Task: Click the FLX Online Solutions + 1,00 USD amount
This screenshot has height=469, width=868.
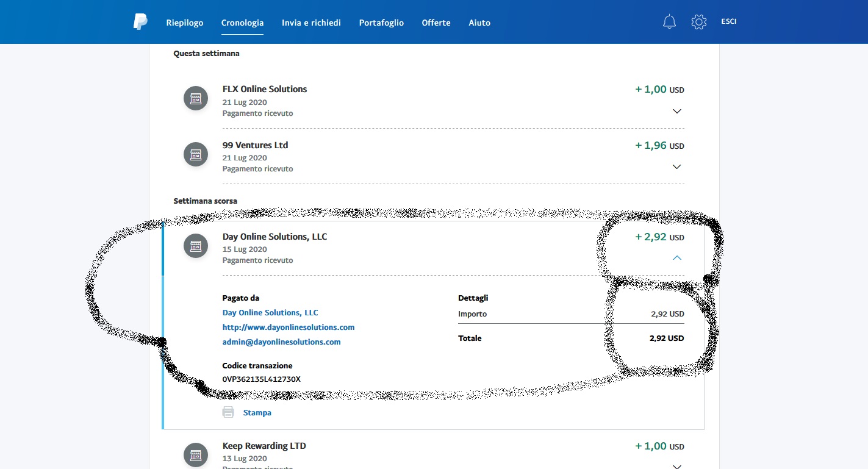Action: point(659,90)
